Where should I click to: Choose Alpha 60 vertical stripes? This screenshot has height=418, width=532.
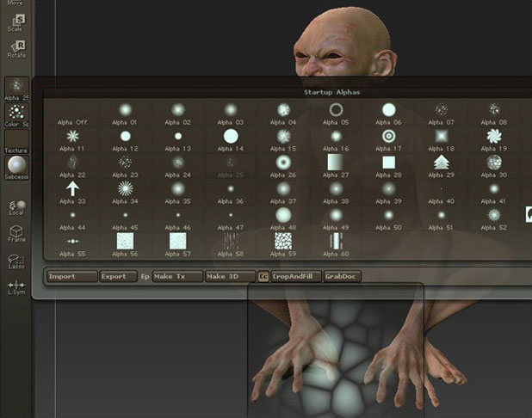(336, 246)
